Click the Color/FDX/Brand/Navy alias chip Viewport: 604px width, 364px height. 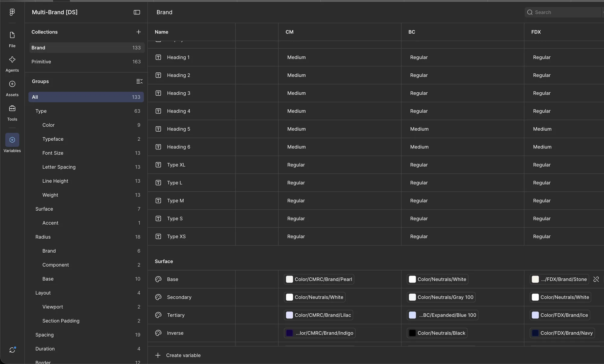point(562,333)
